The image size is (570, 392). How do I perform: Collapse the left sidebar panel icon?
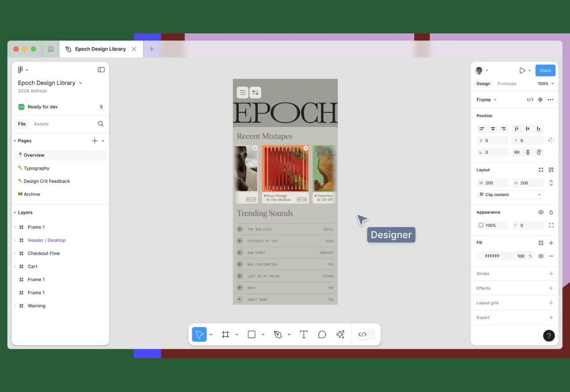101,70
